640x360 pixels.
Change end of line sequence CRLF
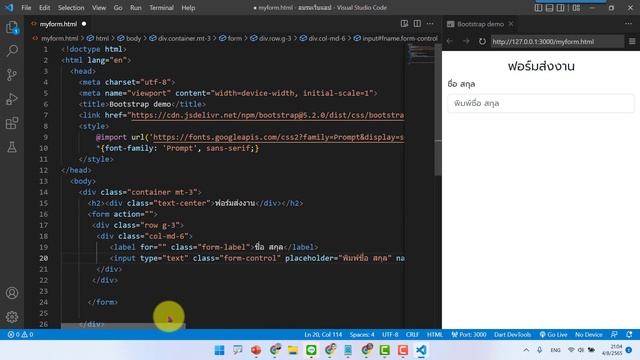pos(412,335)
